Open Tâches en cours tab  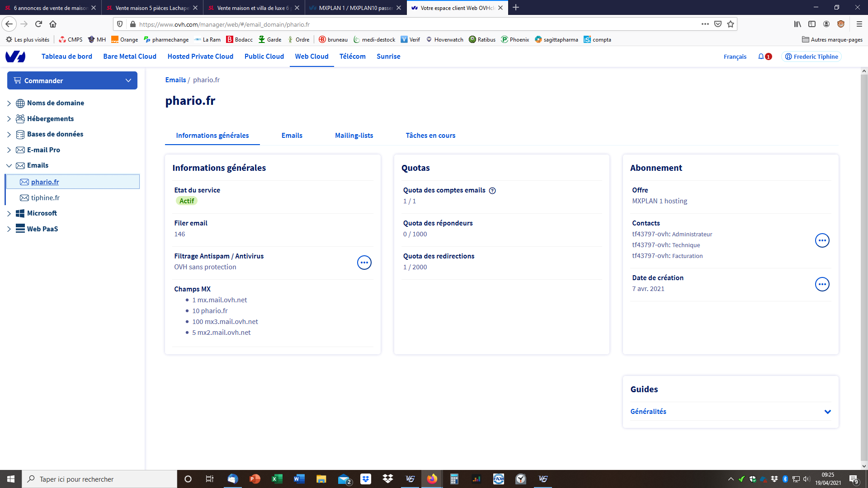(x=430, y=136)
